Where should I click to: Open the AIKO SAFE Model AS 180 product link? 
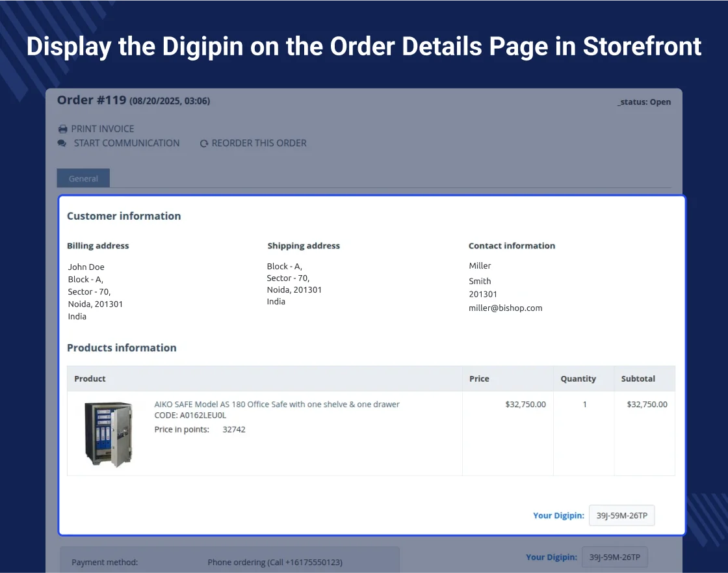click(x=277, y=405)
